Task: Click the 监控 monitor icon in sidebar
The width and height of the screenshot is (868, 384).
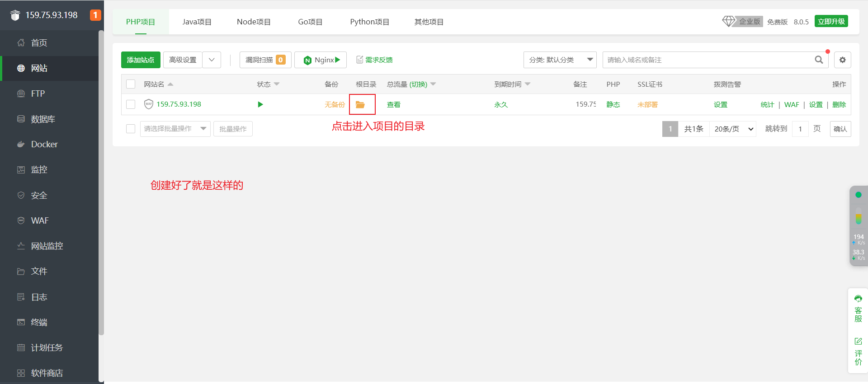Action: 21,169
